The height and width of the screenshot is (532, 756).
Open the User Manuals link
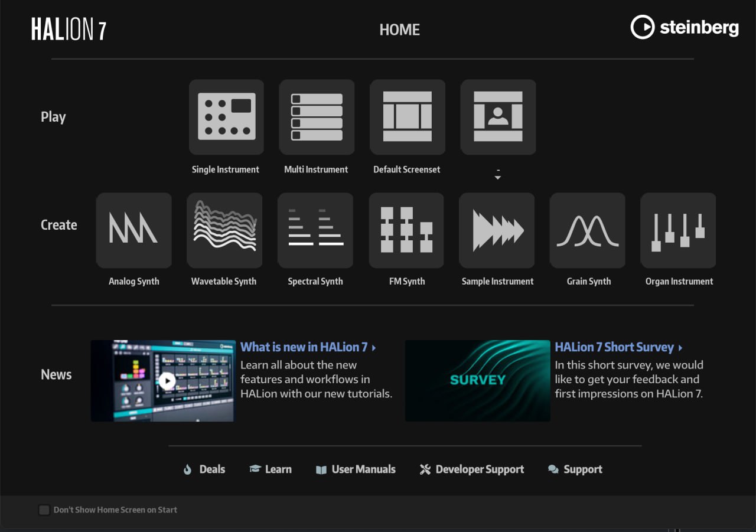(x=356, y=469)
